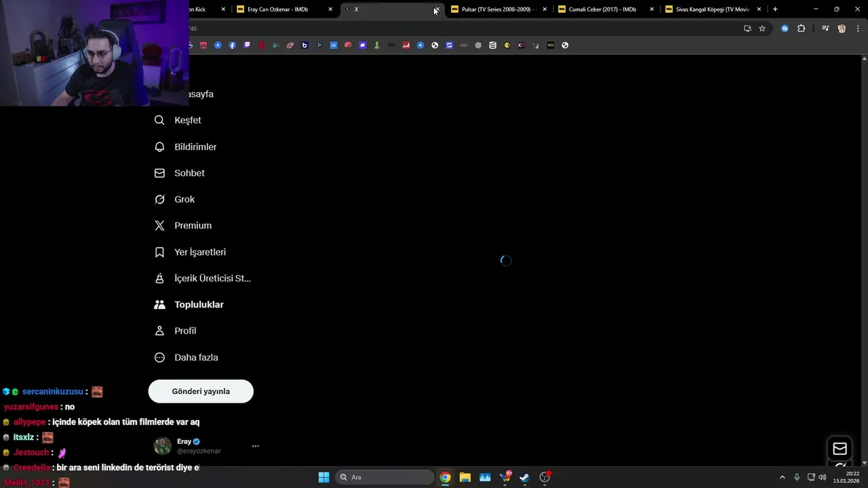
Task: Open the Twitch bookmark icon
Action: tap(247, 45)
